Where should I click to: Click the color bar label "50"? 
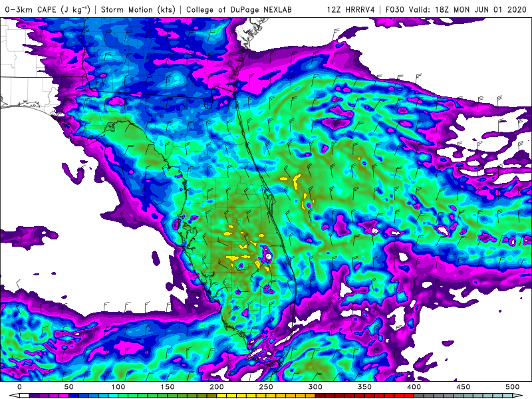(68, 387)
